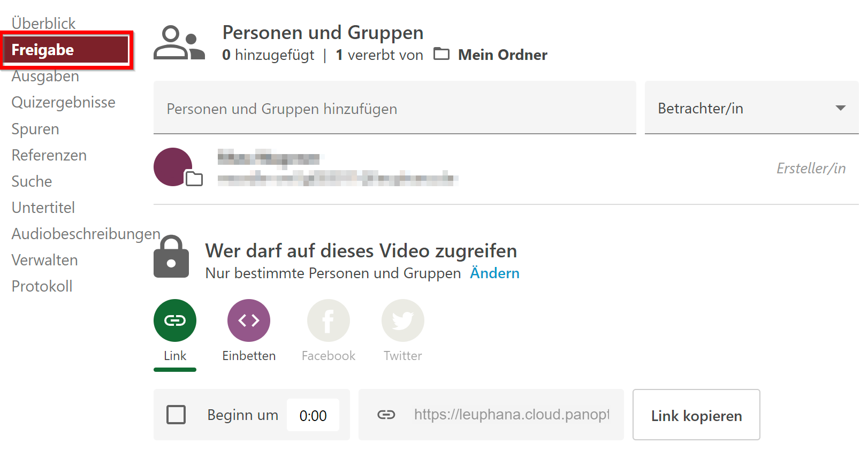Focus the Personen und Gruppen hinzufügen field
The height and width of the screenshot is (451, 868).
pos(394,109)
